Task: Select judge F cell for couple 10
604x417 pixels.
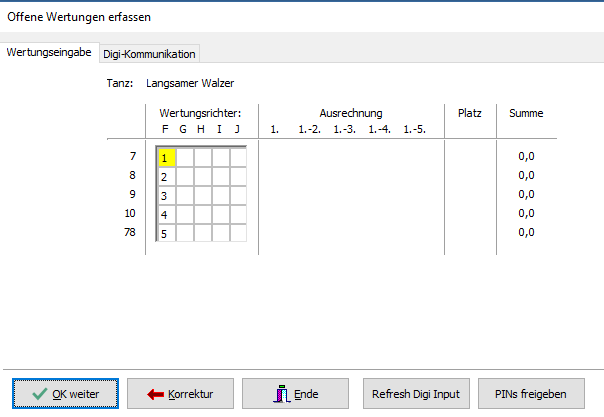Action: [167, 214]
